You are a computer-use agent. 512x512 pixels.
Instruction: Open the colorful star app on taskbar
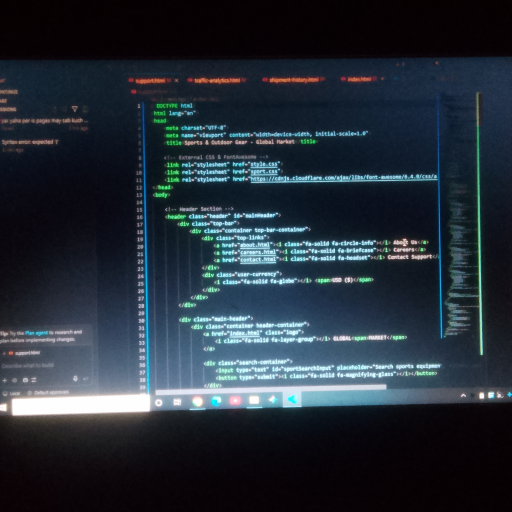point(273,399)
